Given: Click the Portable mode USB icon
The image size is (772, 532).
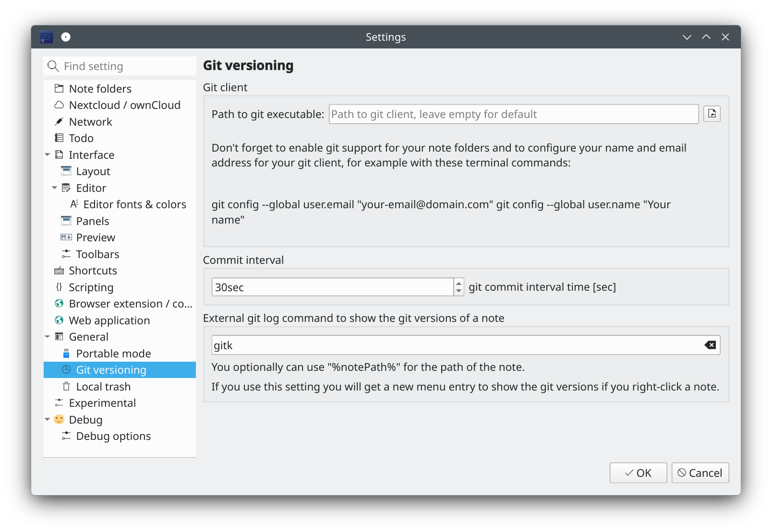Looking at the screenshot, I should click(x=66, y=353).
